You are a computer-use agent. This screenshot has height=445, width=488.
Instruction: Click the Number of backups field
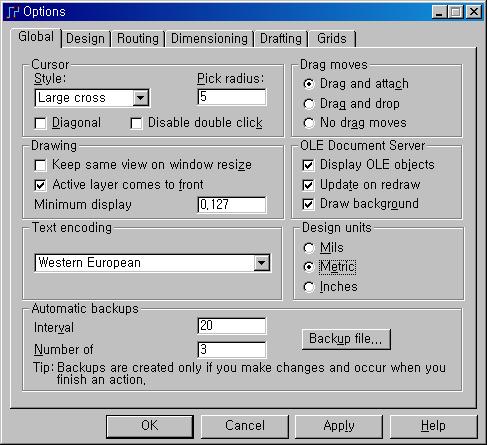coord(232,350)
